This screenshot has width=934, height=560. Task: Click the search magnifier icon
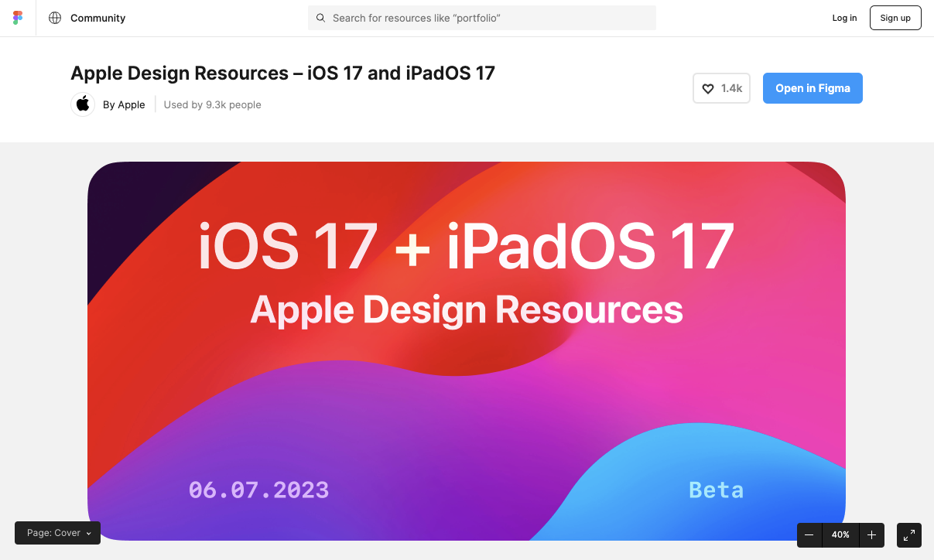tap(320, 18)
